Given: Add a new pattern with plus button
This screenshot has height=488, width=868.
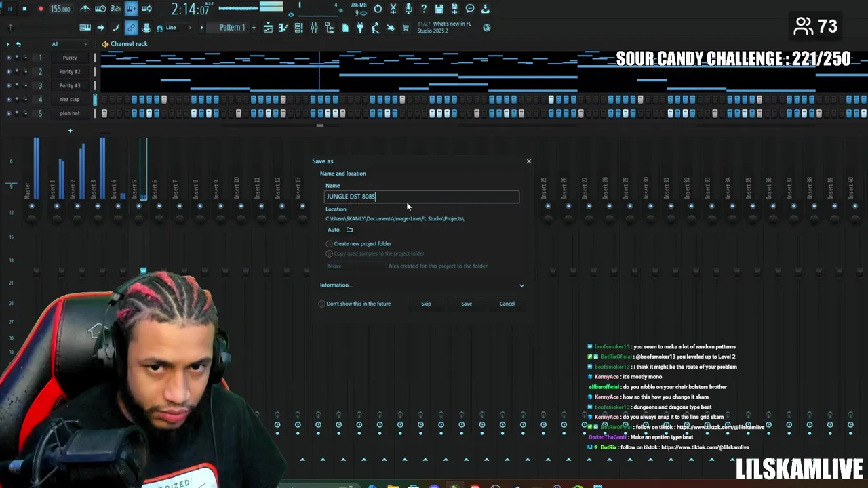Looking at the screenshot, I should coord(254,28).
